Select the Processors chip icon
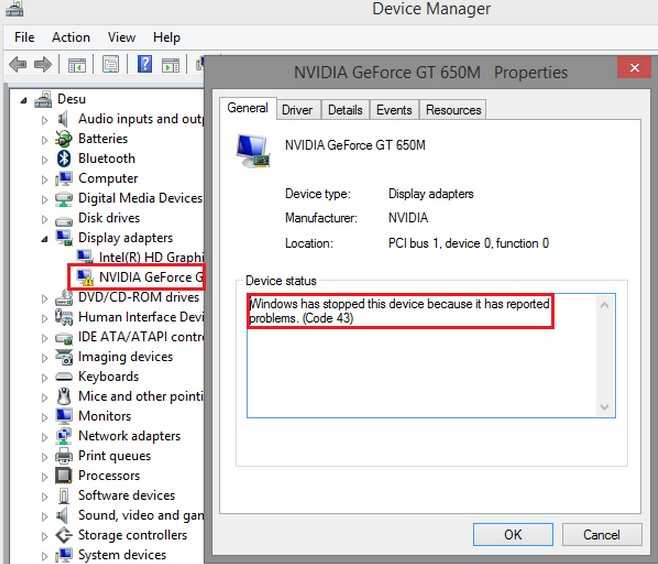 [x=64, y=475]
